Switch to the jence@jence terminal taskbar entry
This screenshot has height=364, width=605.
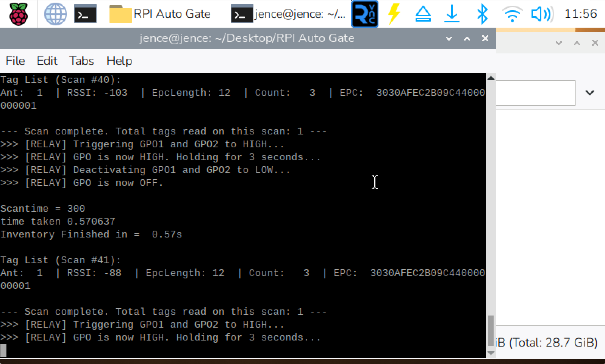click(288, 14)
